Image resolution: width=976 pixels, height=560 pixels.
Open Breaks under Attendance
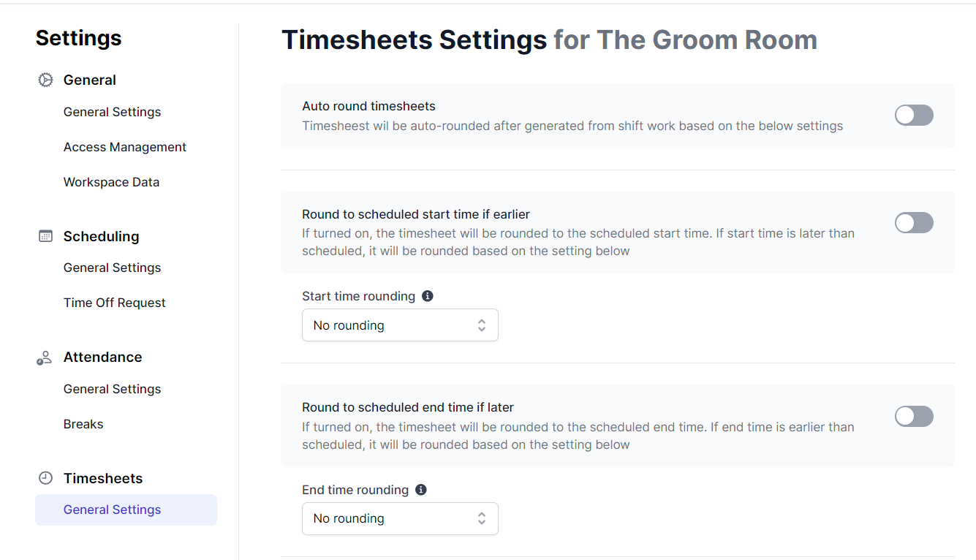83,423
